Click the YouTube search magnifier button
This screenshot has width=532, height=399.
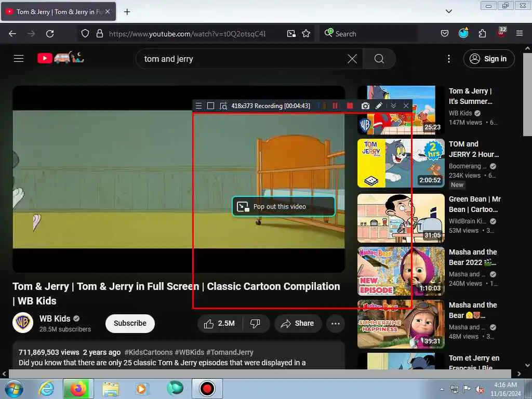[x=379, y=59]
